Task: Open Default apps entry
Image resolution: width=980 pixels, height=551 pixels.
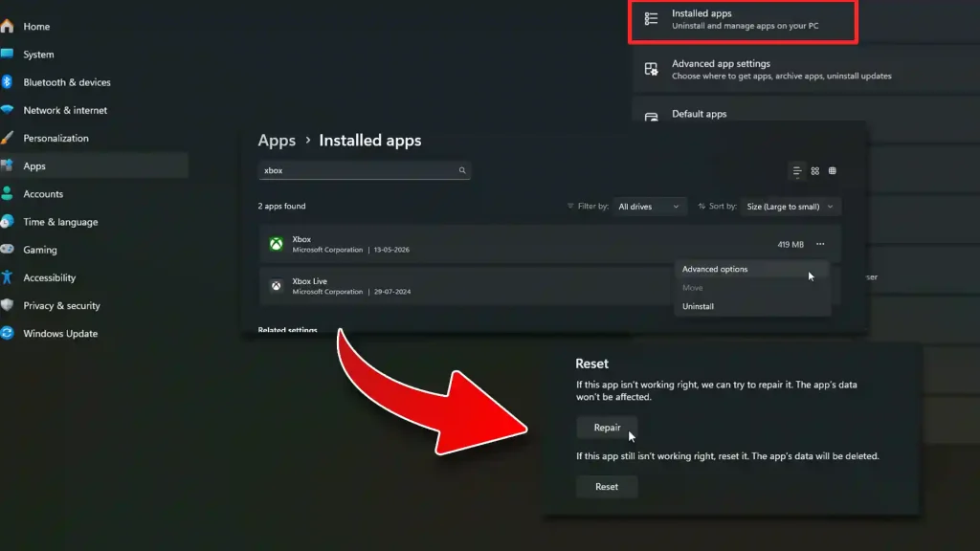Action: click(x=700, y=114)
